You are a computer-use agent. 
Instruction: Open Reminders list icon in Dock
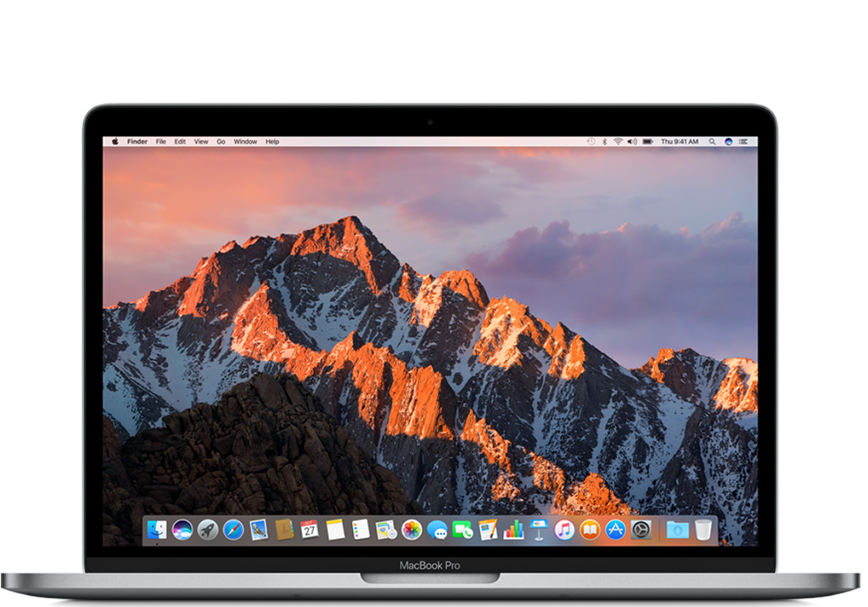pos(361,530)
